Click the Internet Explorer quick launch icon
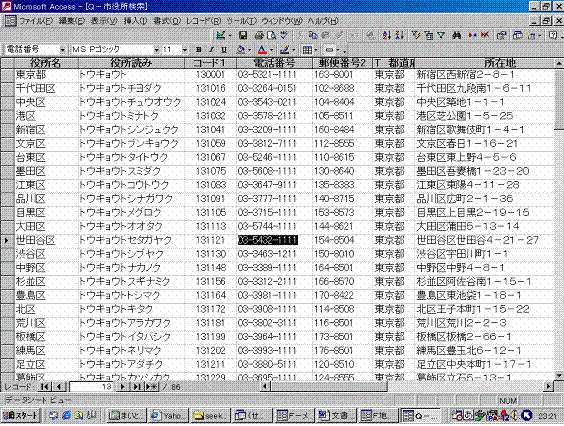Image resolution: width=564 pixels, height=426 pixels. [66, 416]
